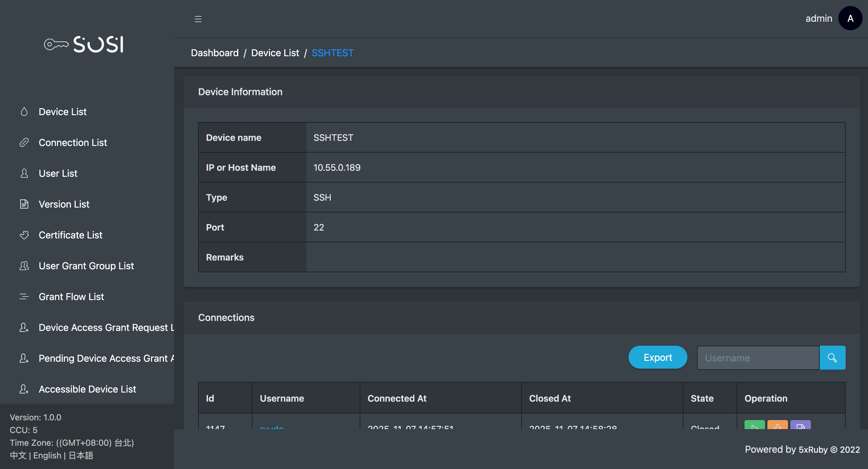Toggle the hamburger sidebar menu icon
This screenshot has width=868, height=469.
click(x=198, y=19)
